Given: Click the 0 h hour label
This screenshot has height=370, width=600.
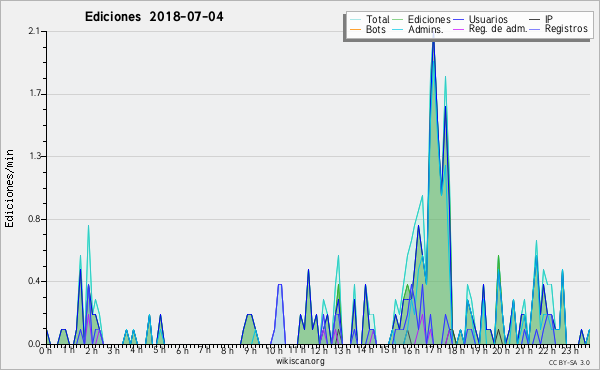Looking at the screenshot, I should coord(45,350).
